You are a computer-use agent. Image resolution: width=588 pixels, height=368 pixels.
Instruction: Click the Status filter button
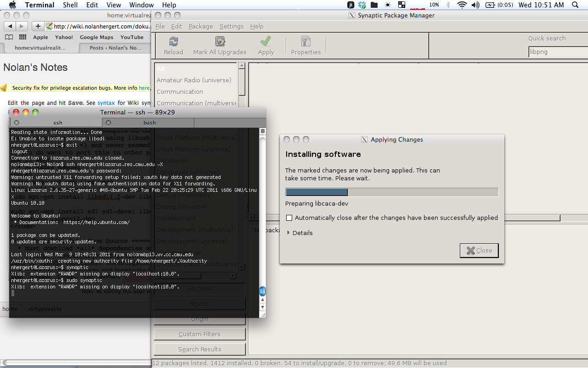click(199, 304)
